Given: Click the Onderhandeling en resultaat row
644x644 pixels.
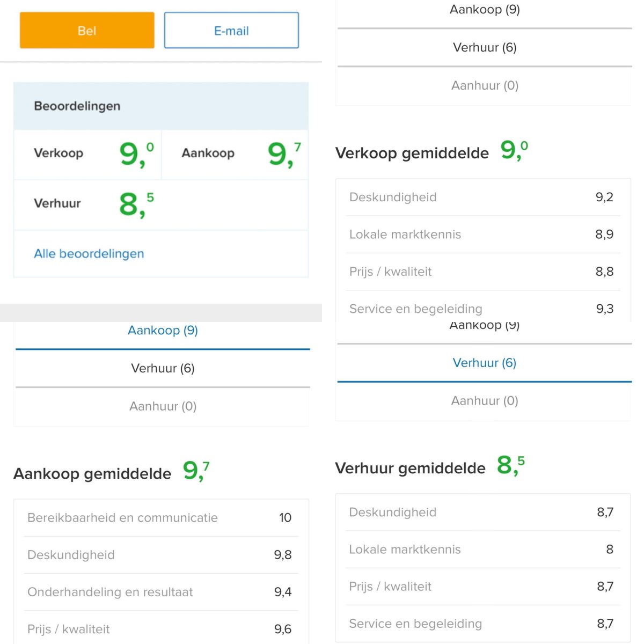Looking at the screenshot, I should 160,592.
